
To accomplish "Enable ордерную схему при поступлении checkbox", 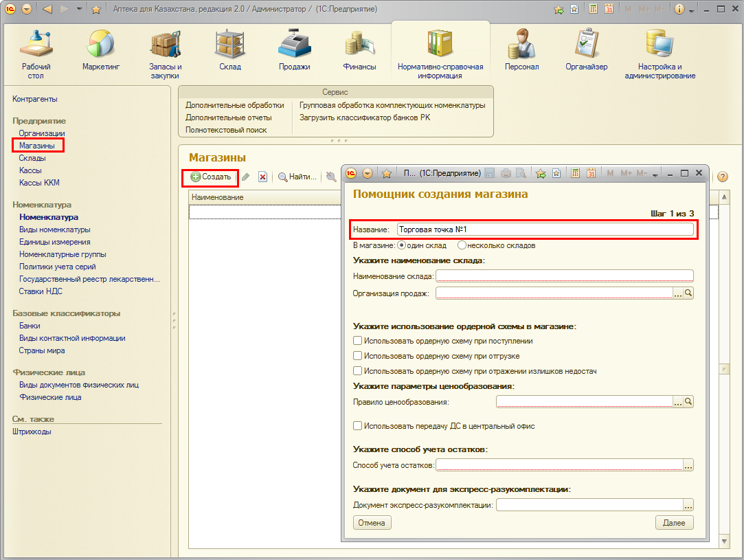I will [x=357, y=341].
